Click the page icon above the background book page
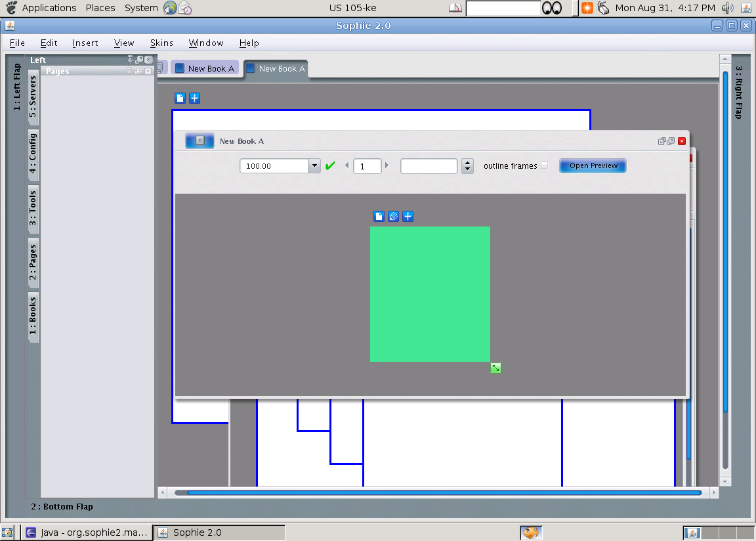The width and height of the screenshot is (756, 541). 180,98
